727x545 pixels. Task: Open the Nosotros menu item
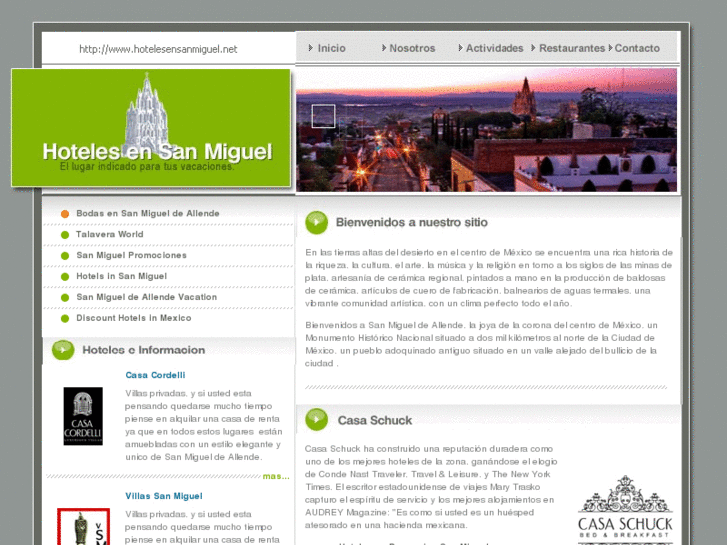pos(412,48)
